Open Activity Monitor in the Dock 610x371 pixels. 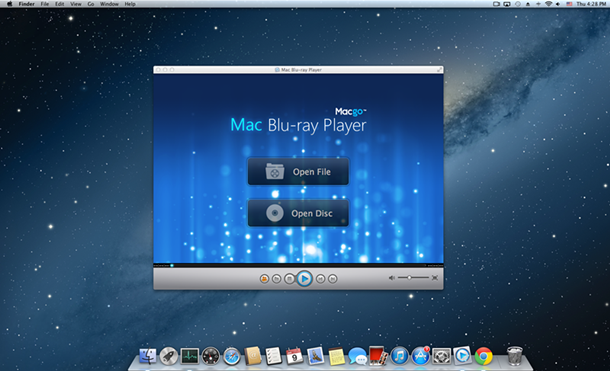(190, 356)
